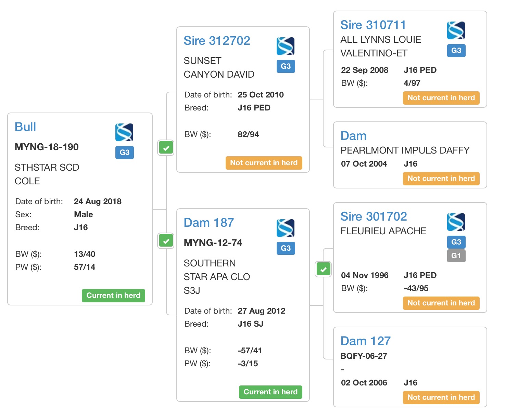Image resolution: width=505 pixels, height=420 pixels.
Task: Click the DNA icon on Sire 312702 card
Action: click(x=285, y=46)
